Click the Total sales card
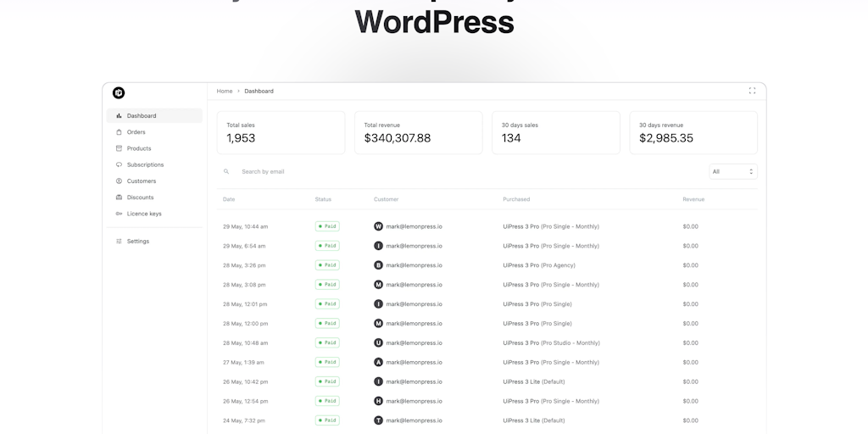This screenshot has width=868, height=434. click(281, 133)
